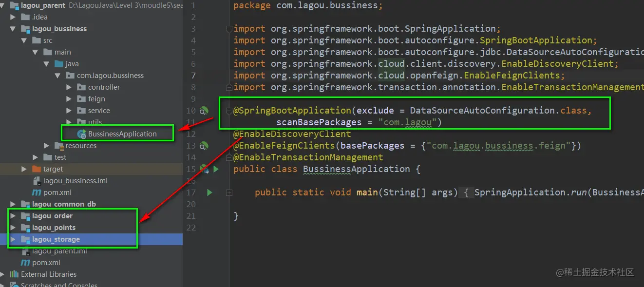The image size is (644, 287).
Task: Click the lagou_points module icon
Action: click(25, 228)
